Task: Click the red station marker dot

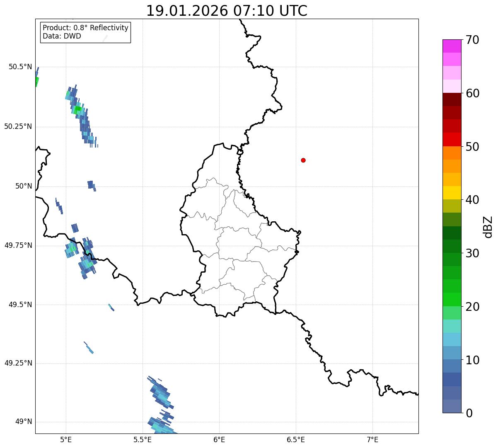Action: pos(303,160)
